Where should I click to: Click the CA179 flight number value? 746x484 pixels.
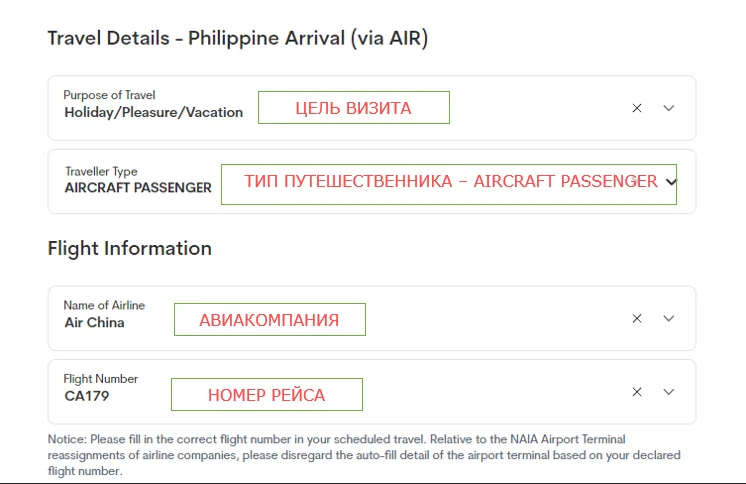click(x=86, y=396)
